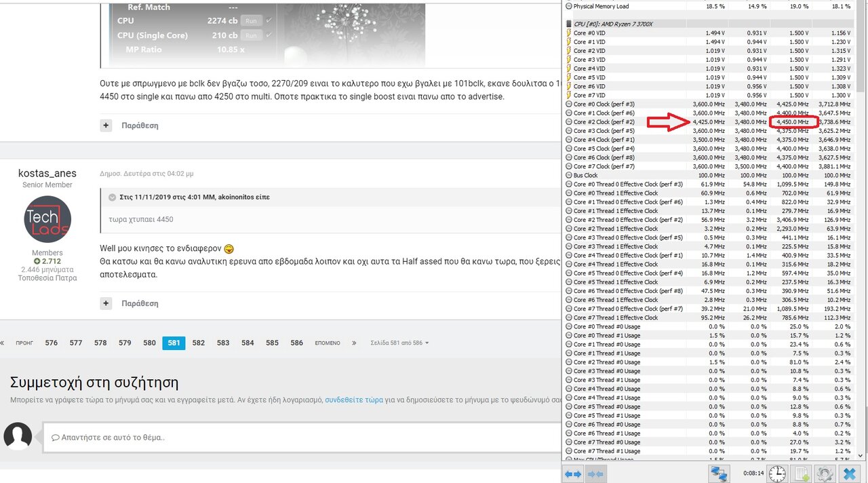Image resolution: width=868 pixels, height=483 pixels.
Task: Click the plus icon under kostas_anes post
Action: click(106, 303)
